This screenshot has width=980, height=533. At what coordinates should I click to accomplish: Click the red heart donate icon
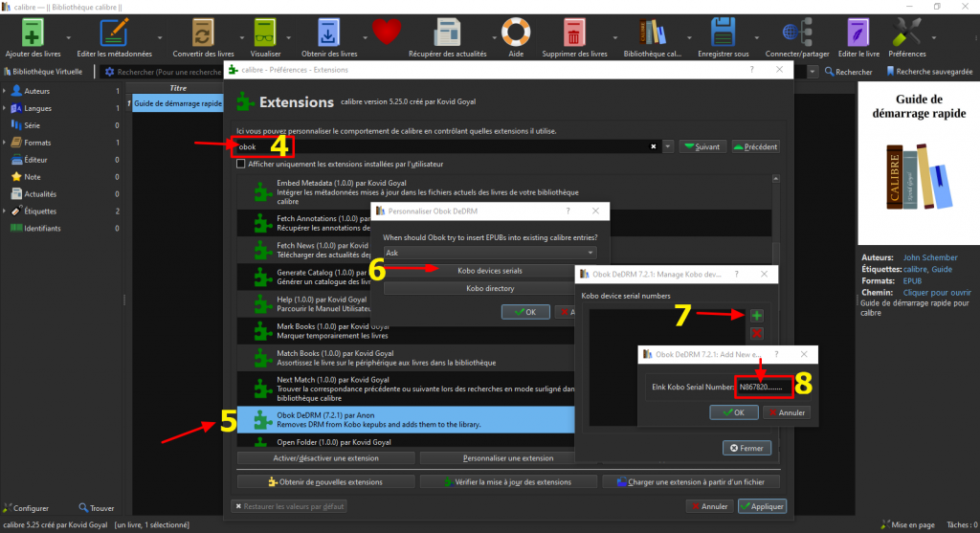pos(387,33)
